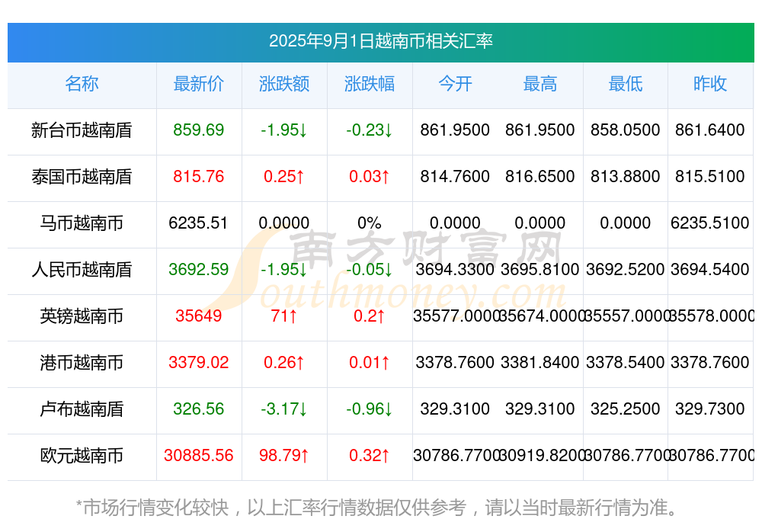Click the 涨跌额 column header
The image size is (762, 532).
tap(283, 84)
